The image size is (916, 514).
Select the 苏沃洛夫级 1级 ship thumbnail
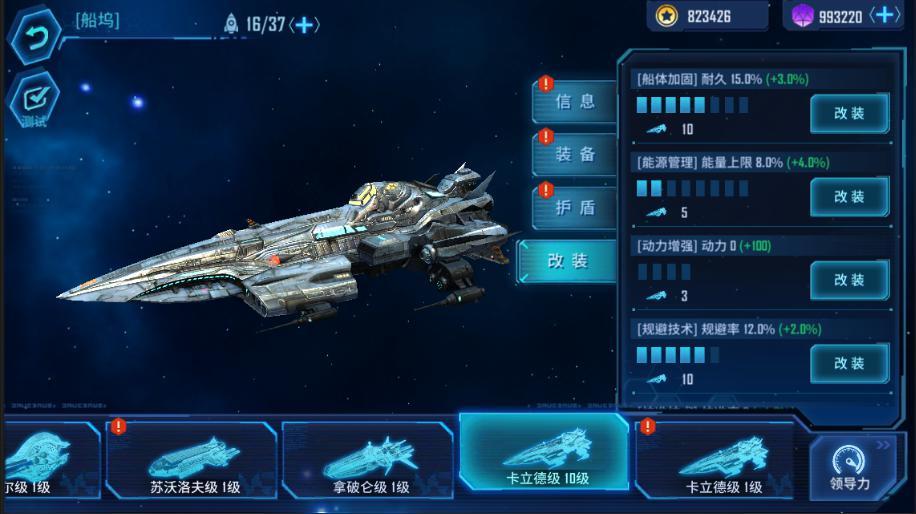coord(192,460)
